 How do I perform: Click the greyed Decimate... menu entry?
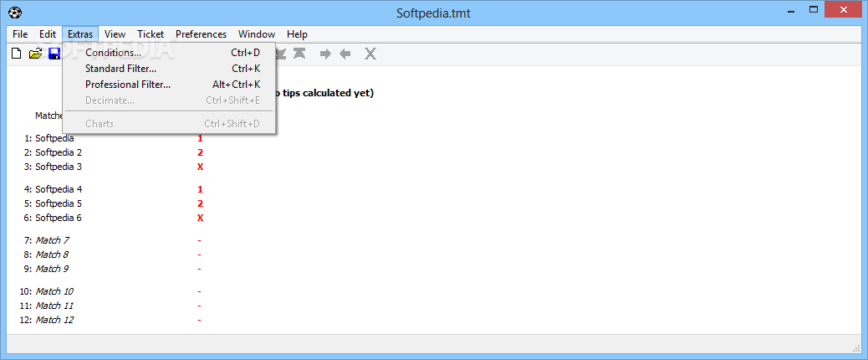tap(170, 100)
